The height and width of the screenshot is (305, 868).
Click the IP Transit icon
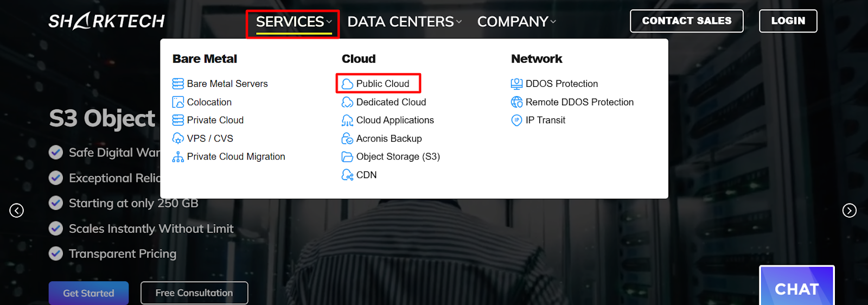pos(516,120)
